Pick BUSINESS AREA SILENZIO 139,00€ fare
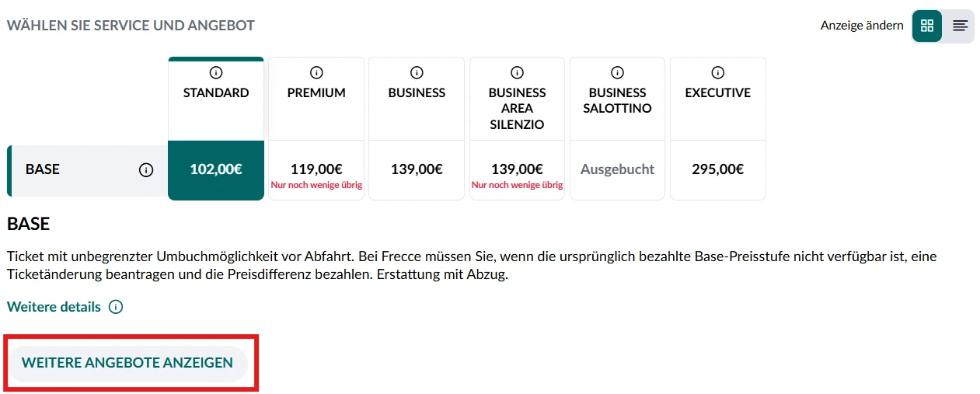 tap(517, 169)
